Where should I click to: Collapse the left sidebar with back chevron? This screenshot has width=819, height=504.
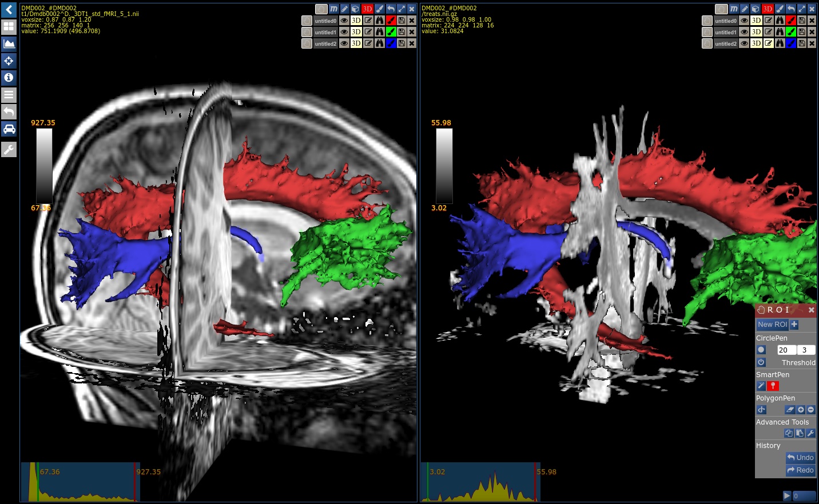9,9
